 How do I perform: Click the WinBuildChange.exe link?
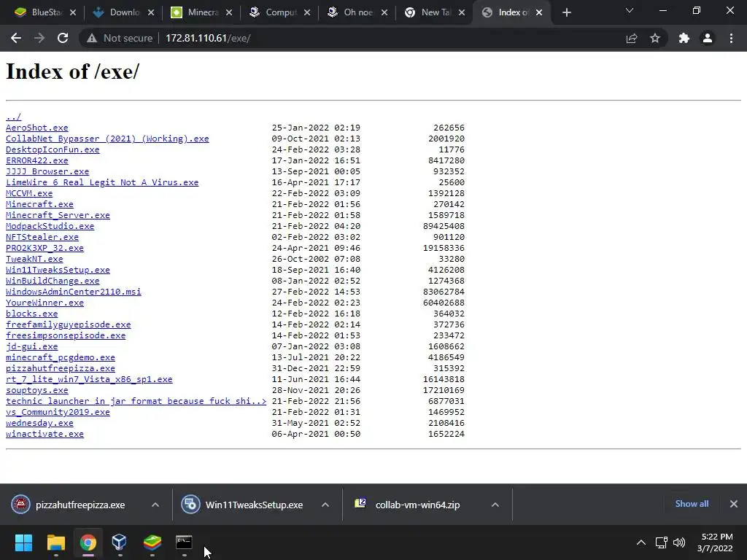tap(53, 281)
